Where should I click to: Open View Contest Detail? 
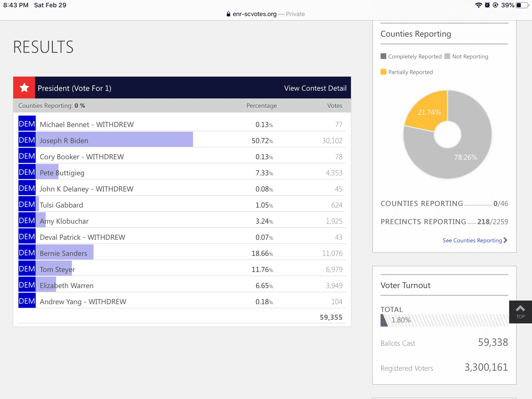click(x=315, y=88)
